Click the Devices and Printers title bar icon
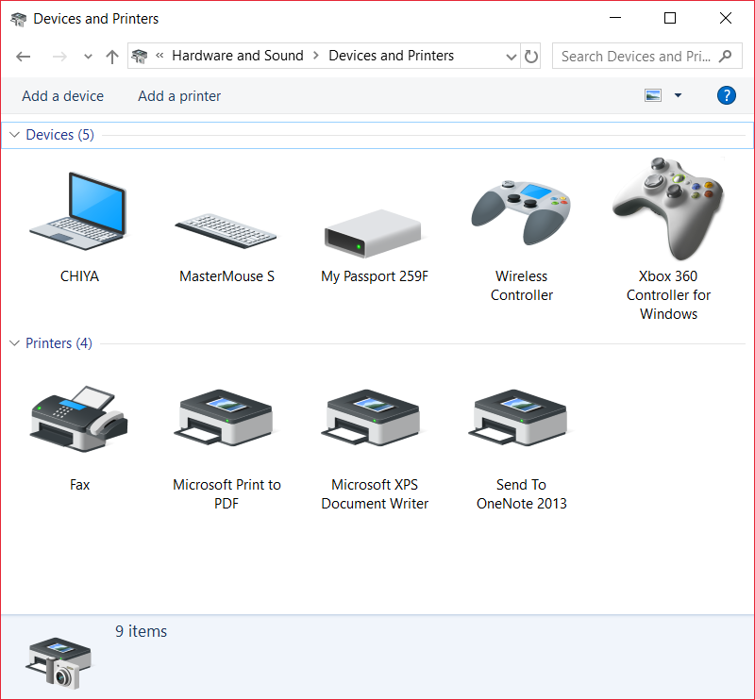 [18, 19]
